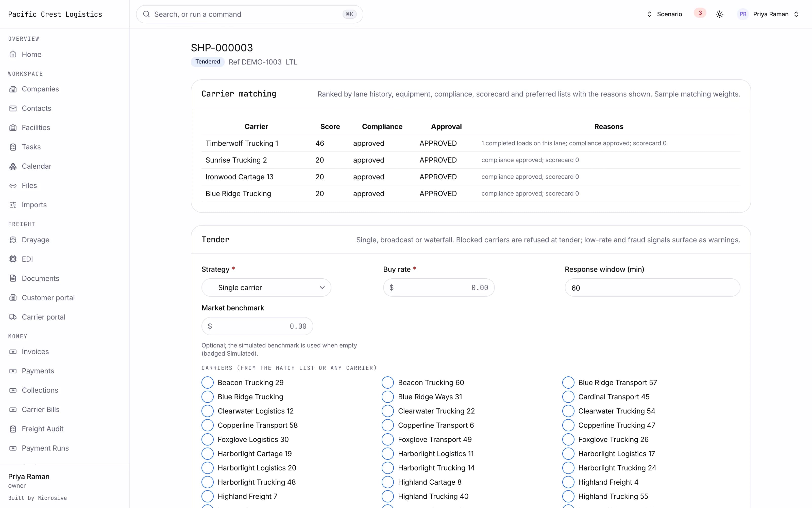Select the Foxglove Logistics 30 radio

click(x=207, y=439)
